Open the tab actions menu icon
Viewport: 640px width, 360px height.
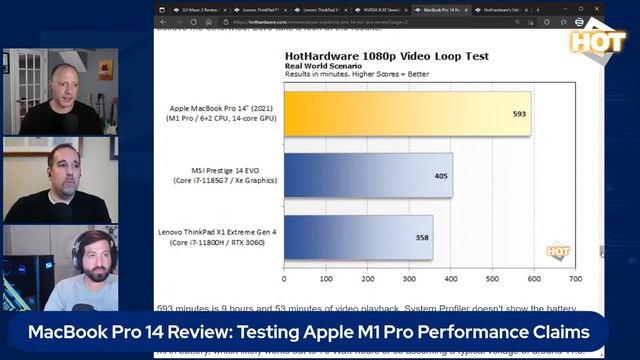[x=162, y=10]
